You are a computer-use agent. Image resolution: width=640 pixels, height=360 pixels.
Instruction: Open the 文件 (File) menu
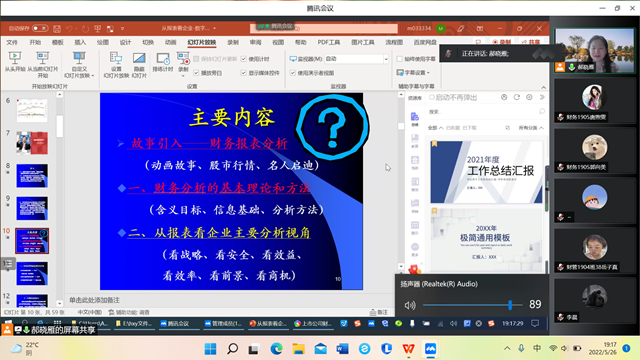pos(12,42)
